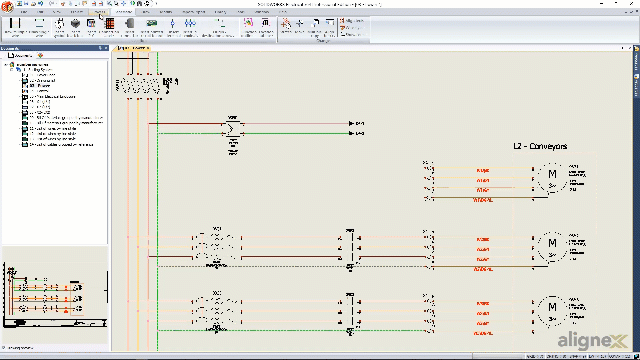Open the components tab icon beside Documents
The width and height of the screenshot is (640, 360).
40,55
